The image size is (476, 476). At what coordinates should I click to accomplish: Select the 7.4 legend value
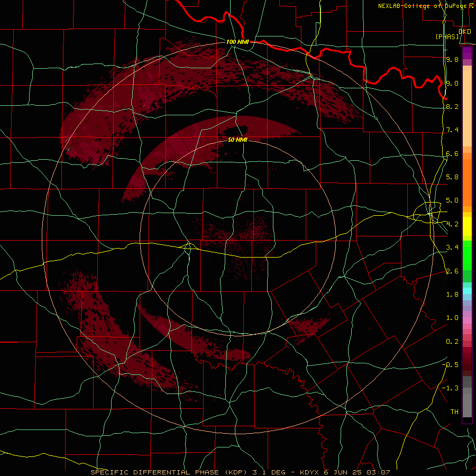[452, 130]
